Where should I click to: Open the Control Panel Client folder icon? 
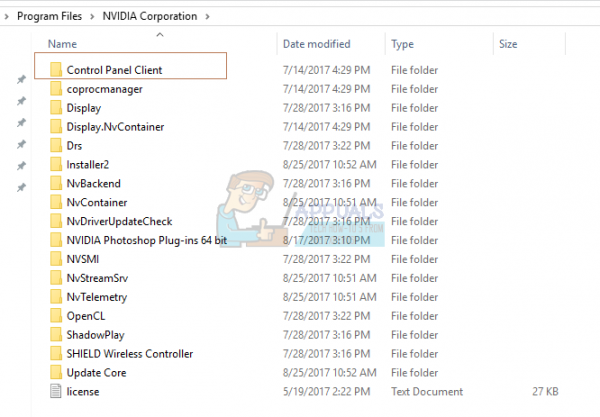click(x=56, y=70)
